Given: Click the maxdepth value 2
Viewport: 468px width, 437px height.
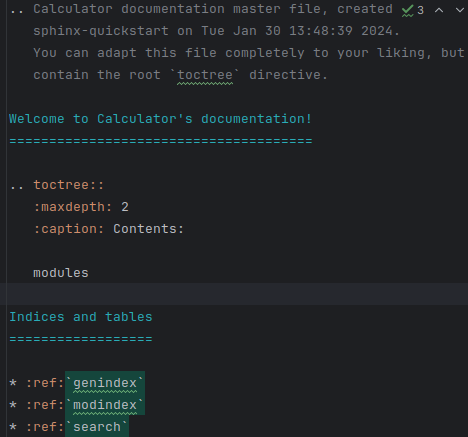Looking at the screenshot, I should pyautogui.click(x=125, y=207).
